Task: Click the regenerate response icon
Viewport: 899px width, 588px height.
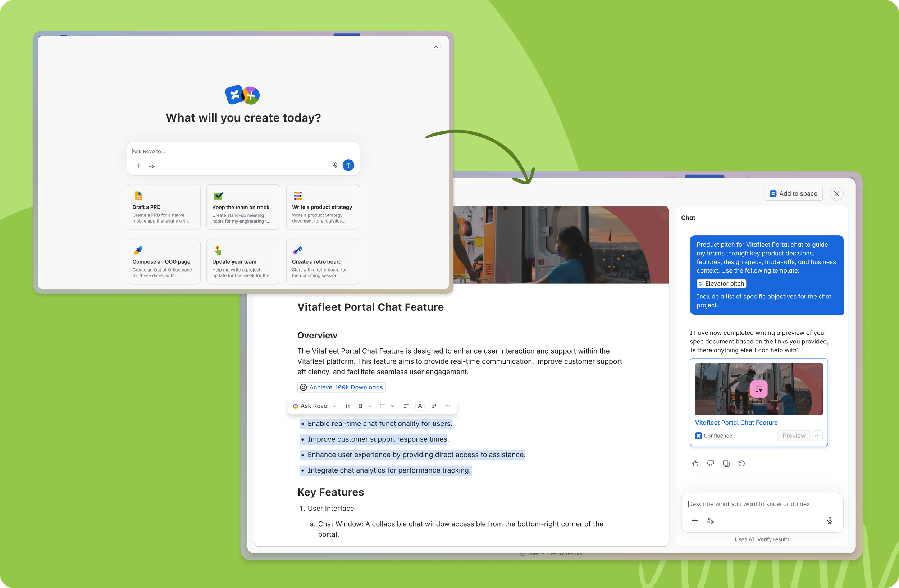Action: (741, 463)
